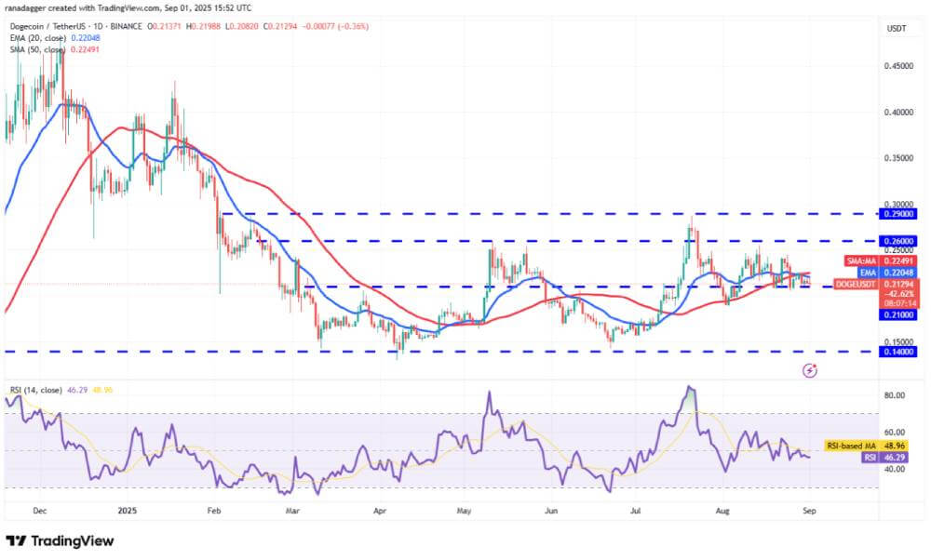Click the 80.00 RSI axis label
The width and height of the screenshot is (931, 560).
click(x=896, y=395)
